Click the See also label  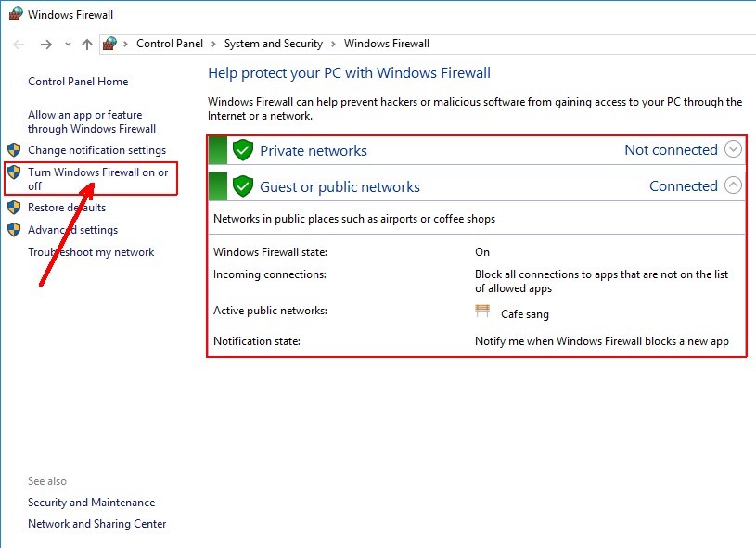pos(47,481)
